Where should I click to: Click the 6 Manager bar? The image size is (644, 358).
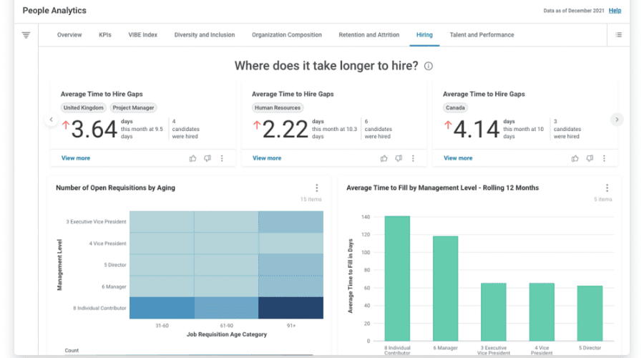(x=445, y=289)
